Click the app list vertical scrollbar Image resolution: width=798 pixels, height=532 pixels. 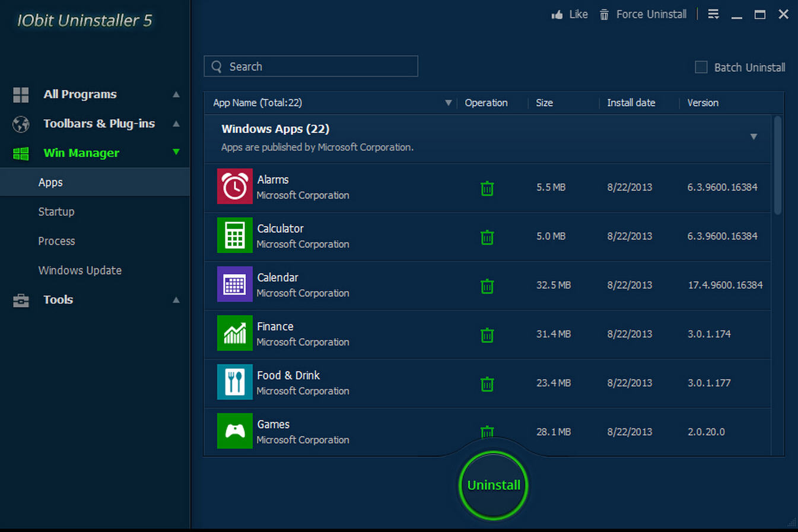pyautogui.click(x=778, y=165)
